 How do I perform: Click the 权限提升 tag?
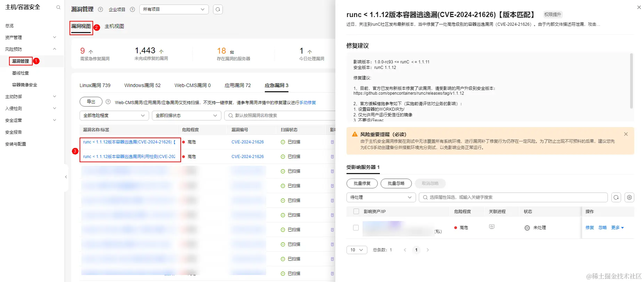[553, 15]
